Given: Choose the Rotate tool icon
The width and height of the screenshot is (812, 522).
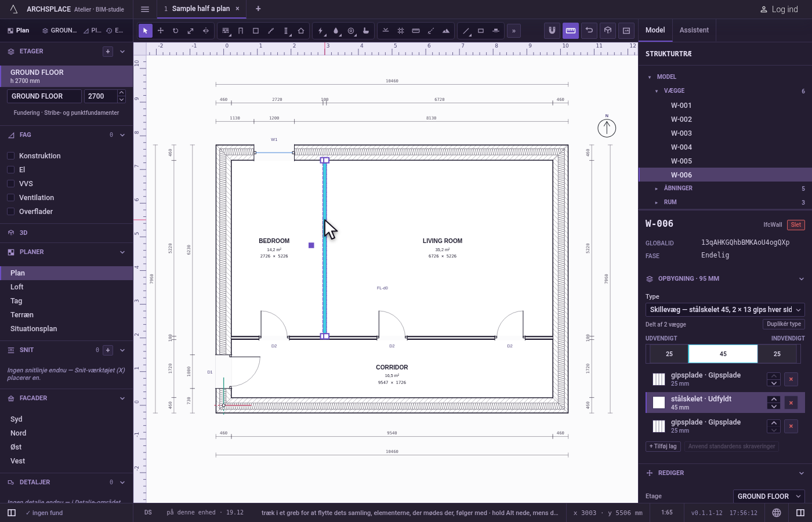Looking at the screenshot, I should [x=176, y=31].
